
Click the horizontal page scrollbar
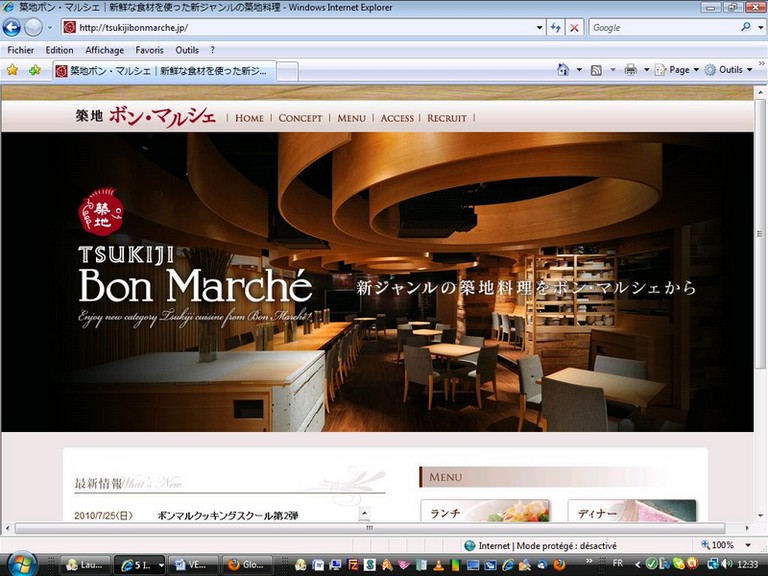click(x=368, y=528)
